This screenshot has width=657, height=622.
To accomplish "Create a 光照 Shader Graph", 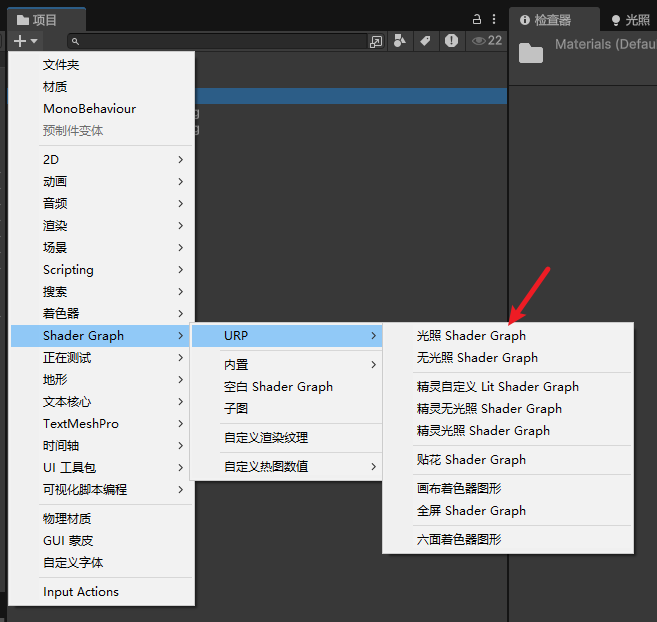I will tap(508, 336).
